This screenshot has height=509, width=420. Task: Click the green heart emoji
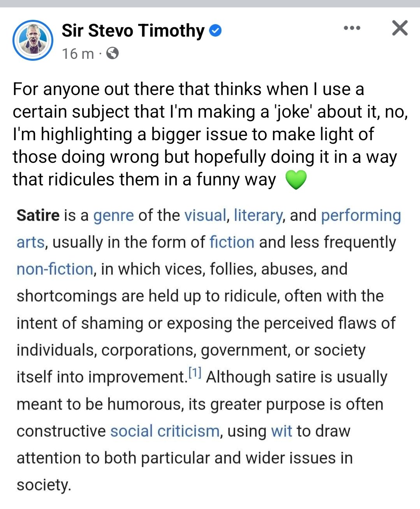(296, 180)
